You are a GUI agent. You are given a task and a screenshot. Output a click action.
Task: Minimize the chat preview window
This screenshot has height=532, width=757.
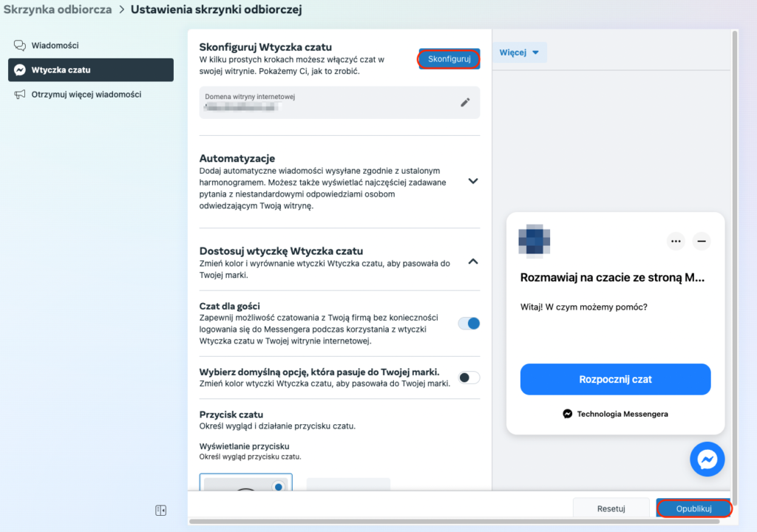(x=702, y=241)
